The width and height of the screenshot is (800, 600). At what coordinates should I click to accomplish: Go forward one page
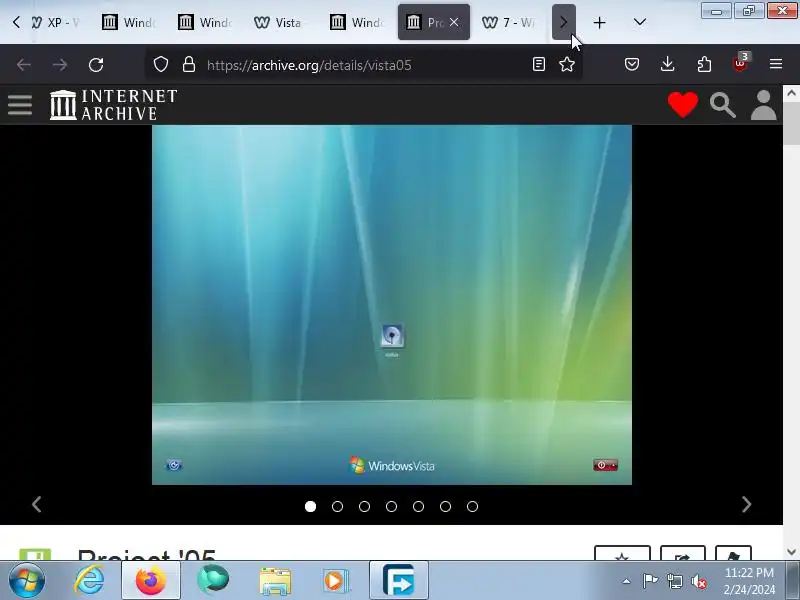[x=60, y=65]
